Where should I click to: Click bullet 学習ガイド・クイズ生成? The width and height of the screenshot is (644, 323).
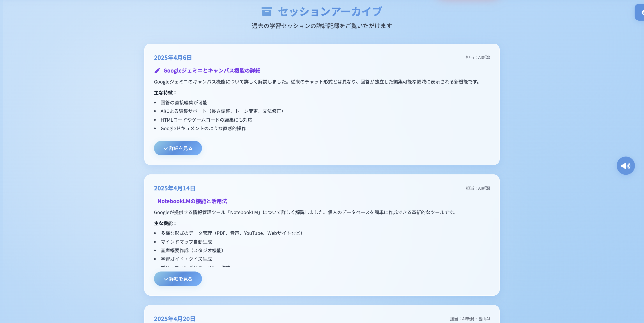186,259
